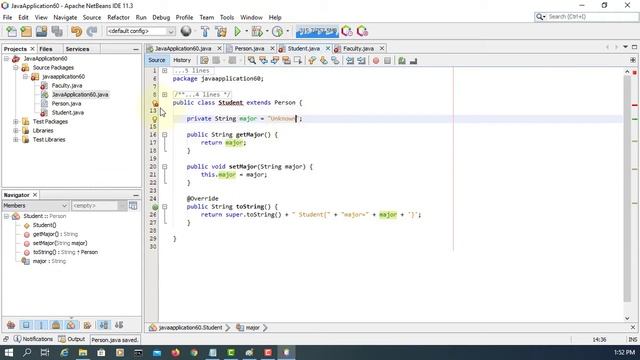The height and width of the screenshot is (360, 640).
Task: Click the Find Next Occurrence icon
Action: pyautogui.click(x=275, y=60)
